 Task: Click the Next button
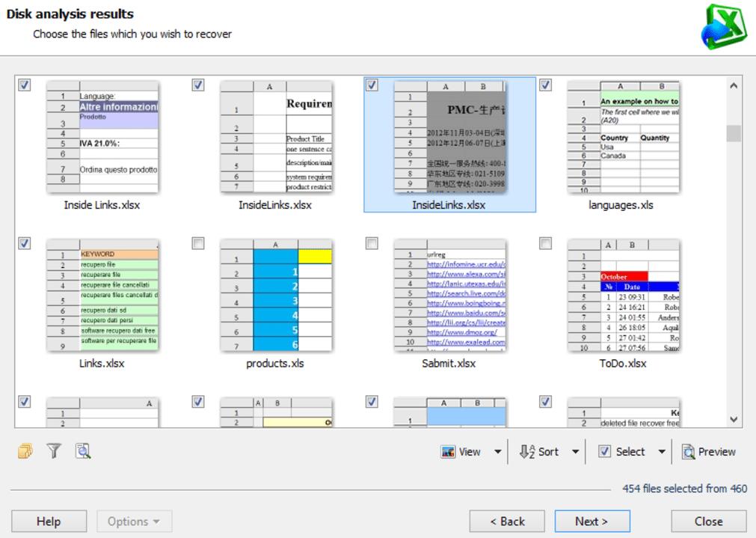592,522
